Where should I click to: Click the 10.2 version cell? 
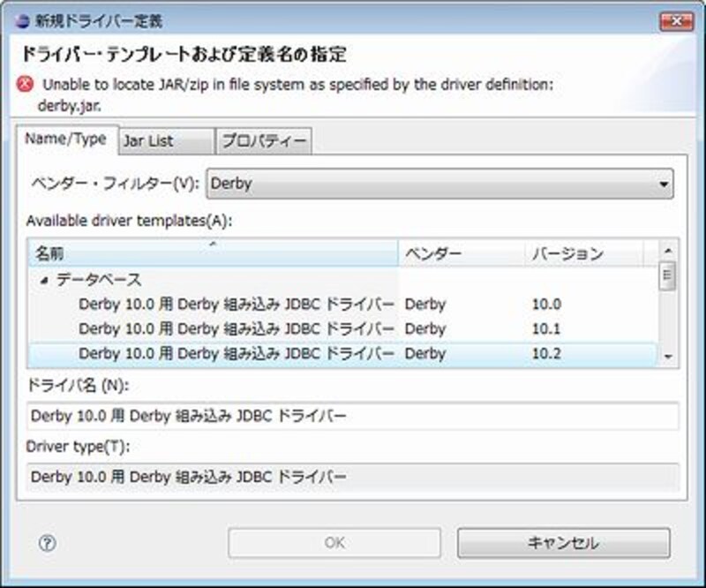click(546, 354)
